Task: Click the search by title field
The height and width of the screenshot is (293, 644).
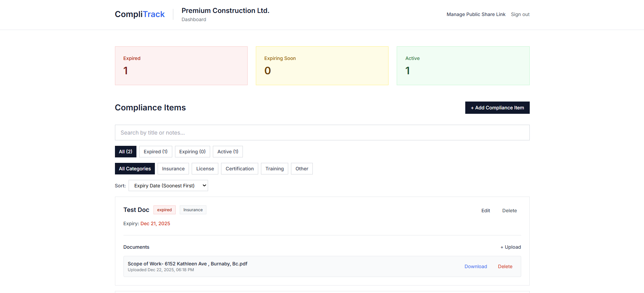Action: (322, 133)
